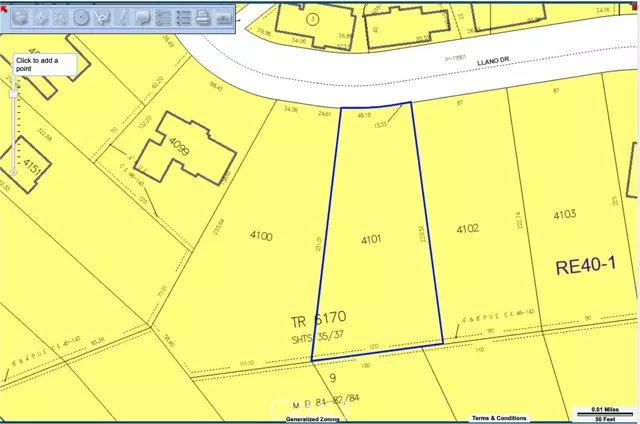The width and height of the screenshot is (640, 424).
Task: Click the printer icon to print map
Action: (x=203, y=18)
